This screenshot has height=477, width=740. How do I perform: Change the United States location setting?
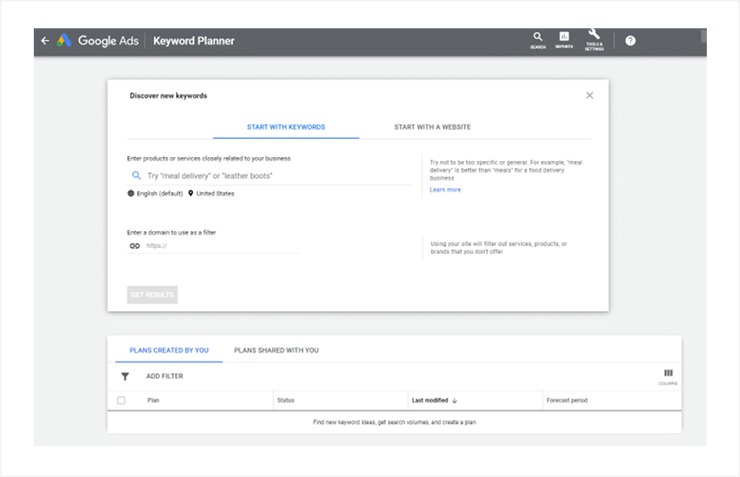tap(211, 193)
